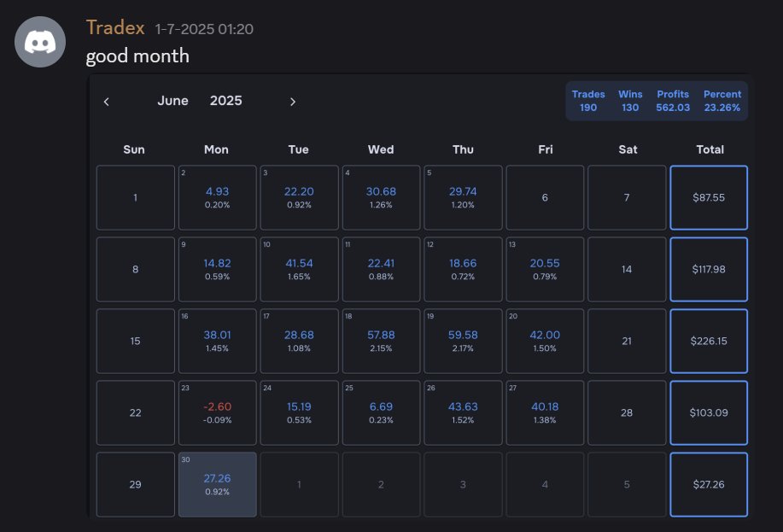Select next-month Saturday cell numbered 5

627,484
